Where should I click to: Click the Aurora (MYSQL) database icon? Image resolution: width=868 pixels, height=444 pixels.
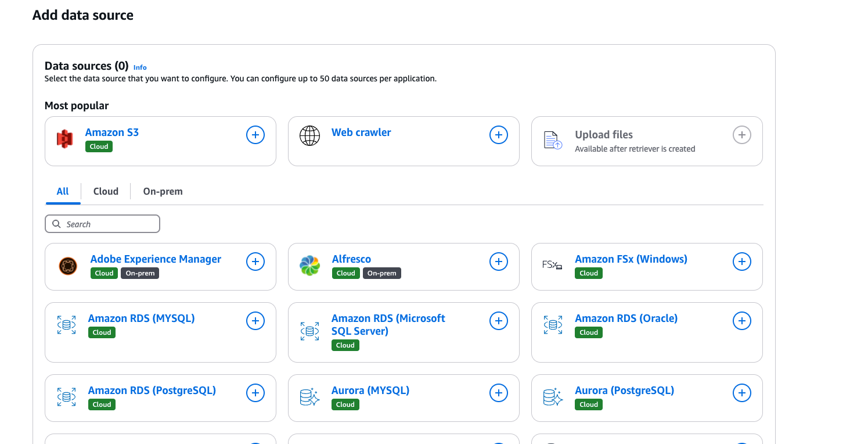coord(309,397)
